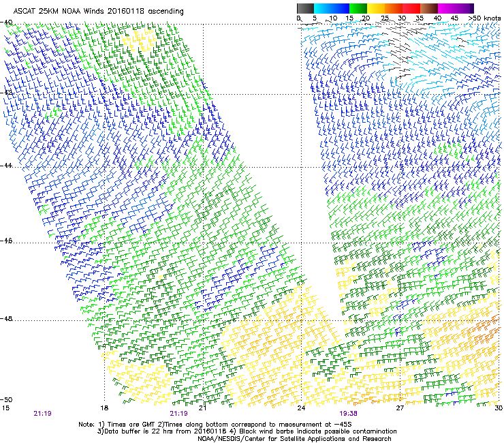This screenshot has width=504, height=443.
Task: Click the '21:19' time label between 15 and 18
Action: coord(42,414)
